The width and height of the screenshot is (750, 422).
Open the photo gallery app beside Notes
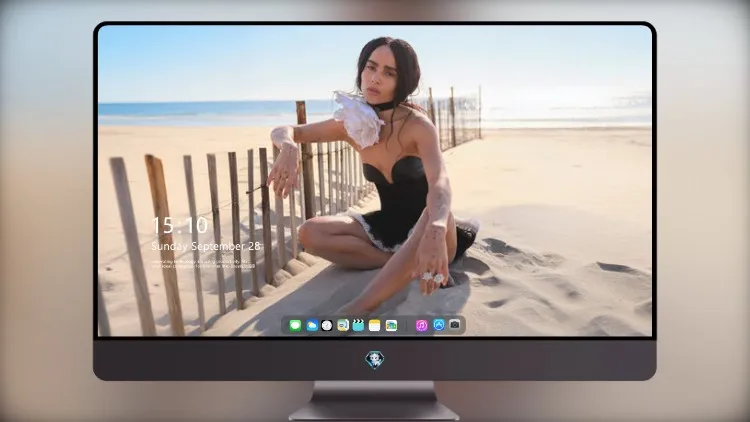tap(391, 325)
